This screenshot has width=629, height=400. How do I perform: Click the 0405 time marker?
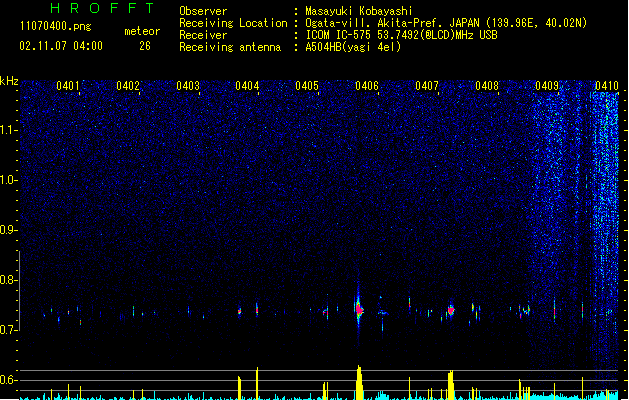pyautogui.click(x=307, y=86)
